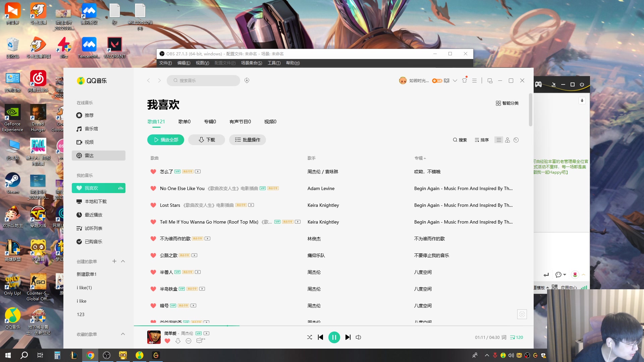Open the 排序 sort dropdown
The height and width of the screenshot is (362, 644).
482,140
